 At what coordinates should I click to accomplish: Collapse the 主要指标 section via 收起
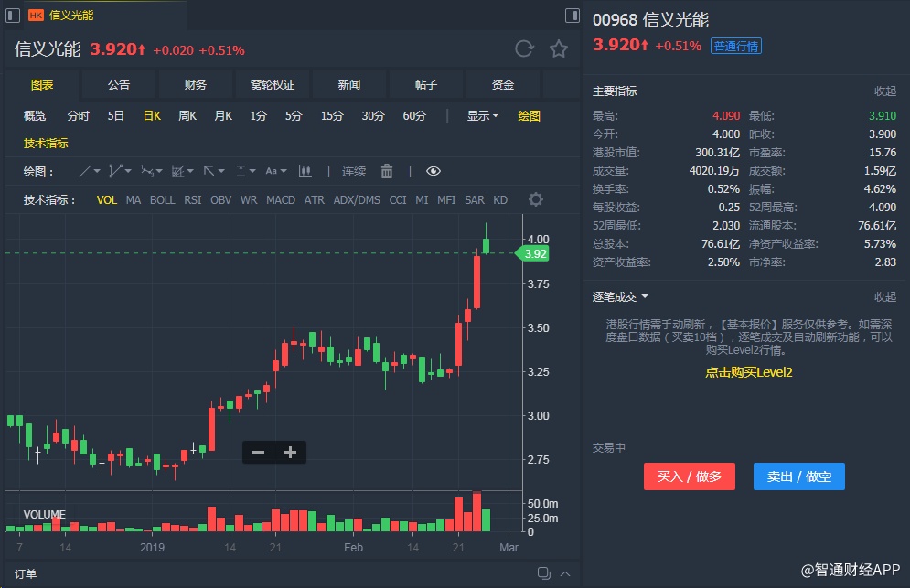pos(885,91)
